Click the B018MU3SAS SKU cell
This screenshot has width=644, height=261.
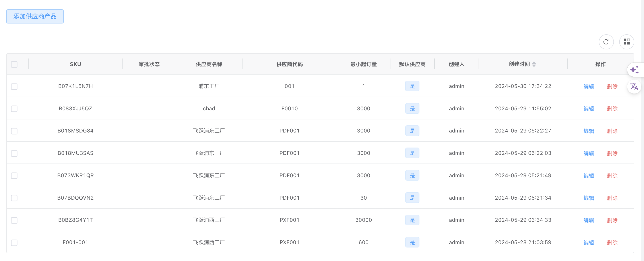75,153
